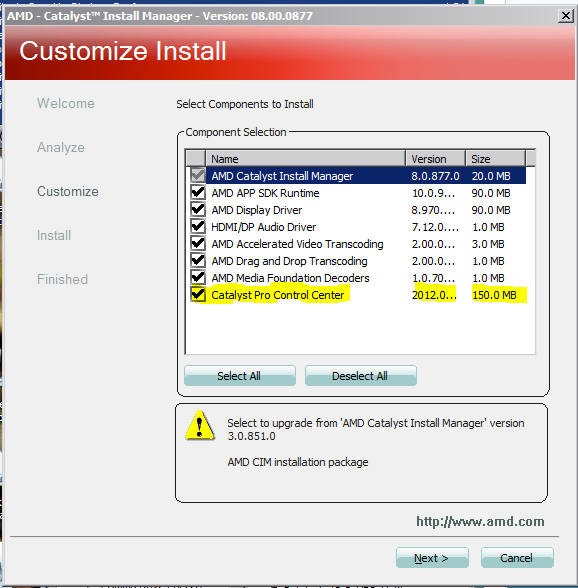Click the Analyze step in sidebar
The height and width of the screenshot is (588, 578).
click(61, 147)
